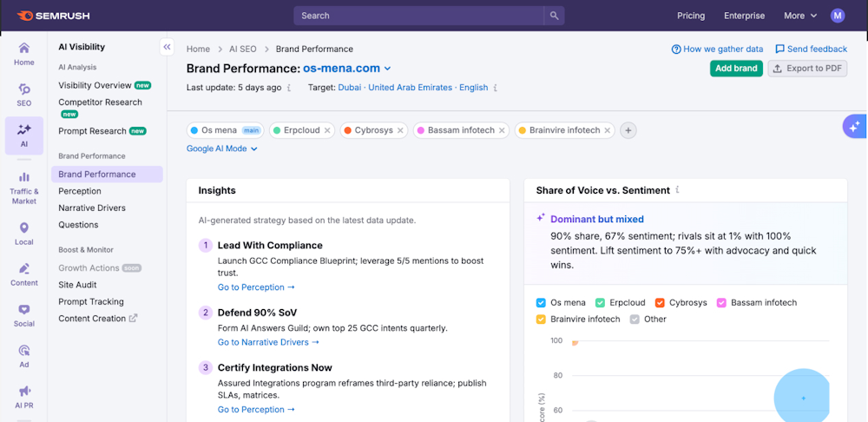This screenshot has width=868, height=422.
Task: Toggle the Cybrosys checkbox
Action: point(660,303)
